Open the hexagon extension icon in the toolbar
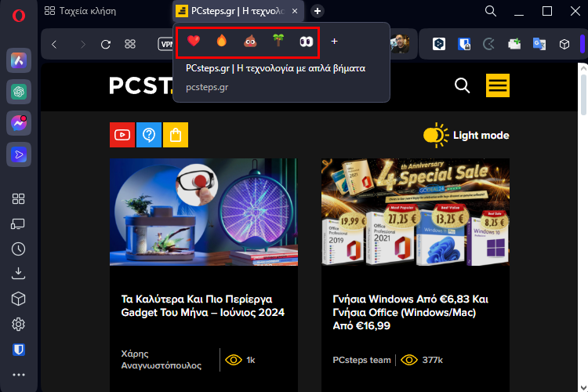588x392 pixels. pyautogui.click(x=439, y=44)
